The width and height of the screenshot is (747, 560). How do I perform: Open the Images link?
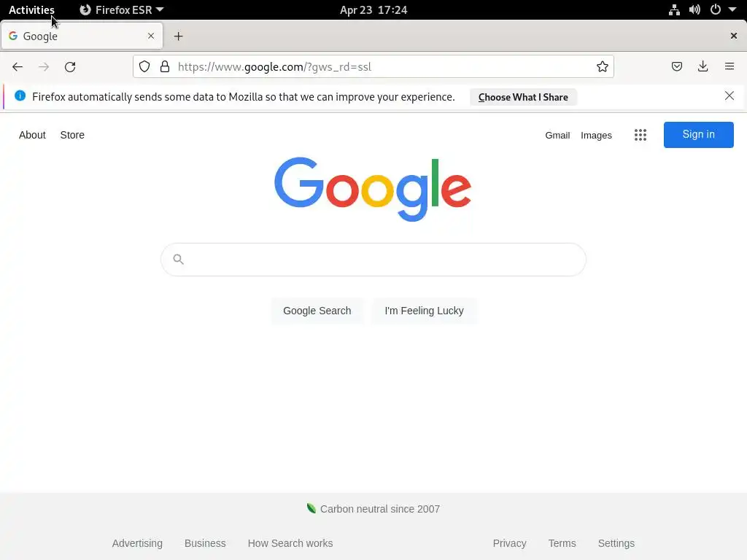(596, 136)
